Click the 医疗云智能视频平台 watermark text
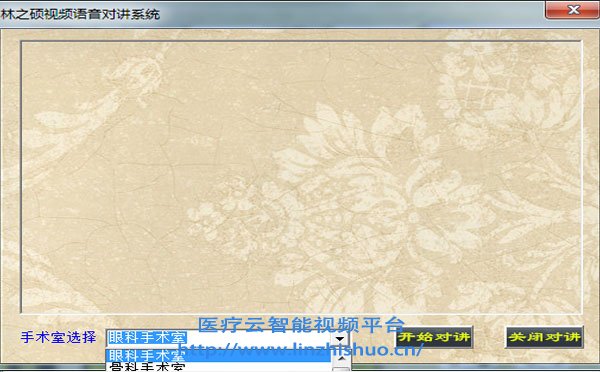Viewport: 600px width, 372px height. [301, 325]
